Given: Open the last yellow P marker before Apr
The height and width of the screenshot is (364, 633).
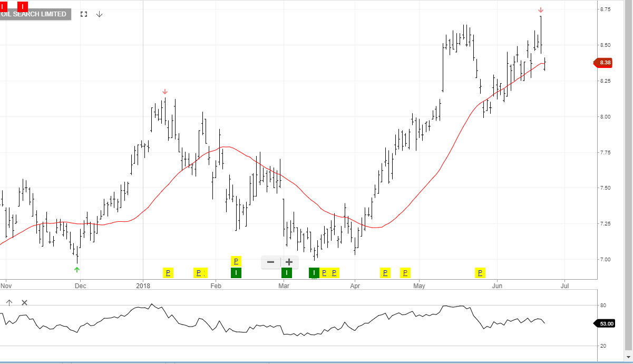Looking at the screenshot, I should pyautogui.click(x=334, y=272).
